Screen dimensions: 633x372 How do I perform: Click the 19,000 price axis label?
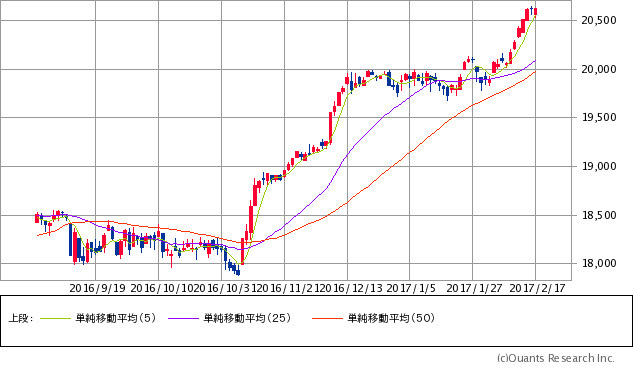click(599, 166)
